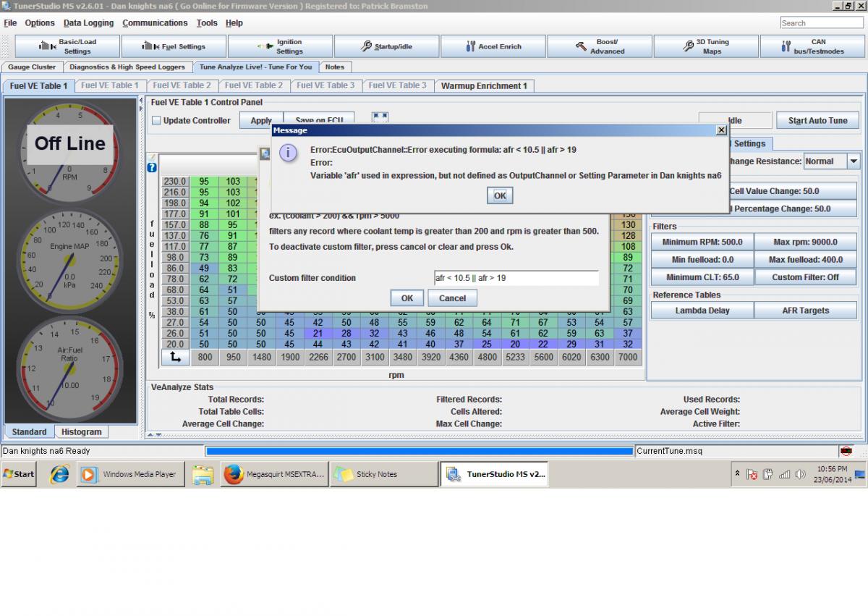Image resolution: width=868 pixels, height=616 pixels.
Task: Open Basic/Load Settings toolbar button
Action: coord(67,46)
